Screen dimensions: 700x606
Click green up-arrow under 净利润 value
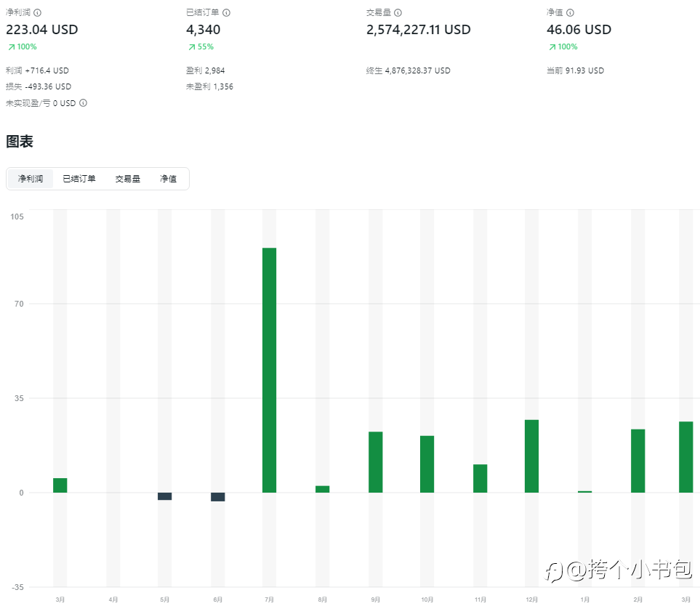[x=12, y=47]
